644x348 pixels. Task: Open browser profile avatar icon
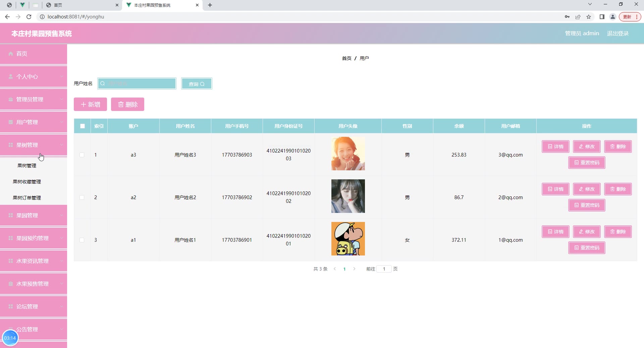(613, 17)
